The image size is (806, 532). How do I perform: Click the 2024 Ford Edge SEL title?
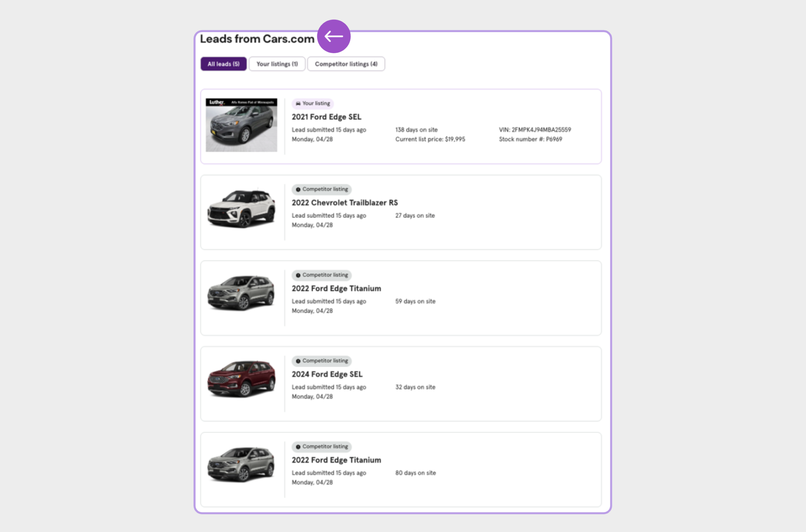(327, 374)
